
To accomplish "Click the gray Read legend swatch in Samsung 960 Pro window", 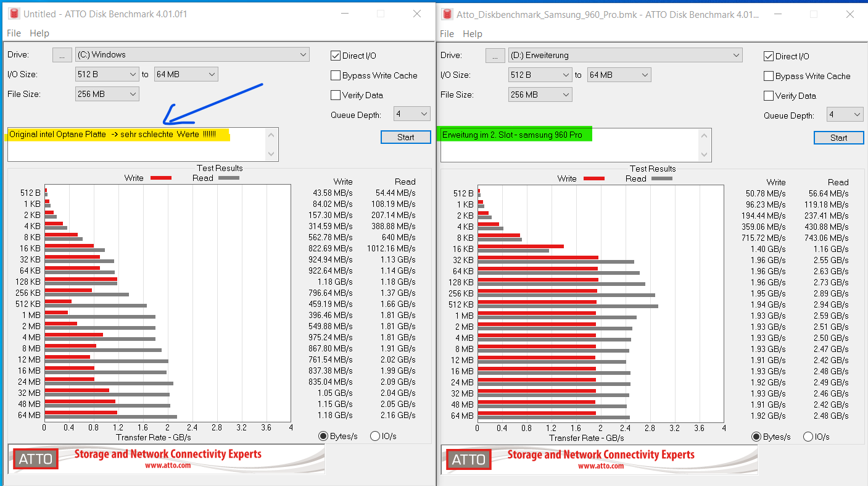I will (661, 178).
